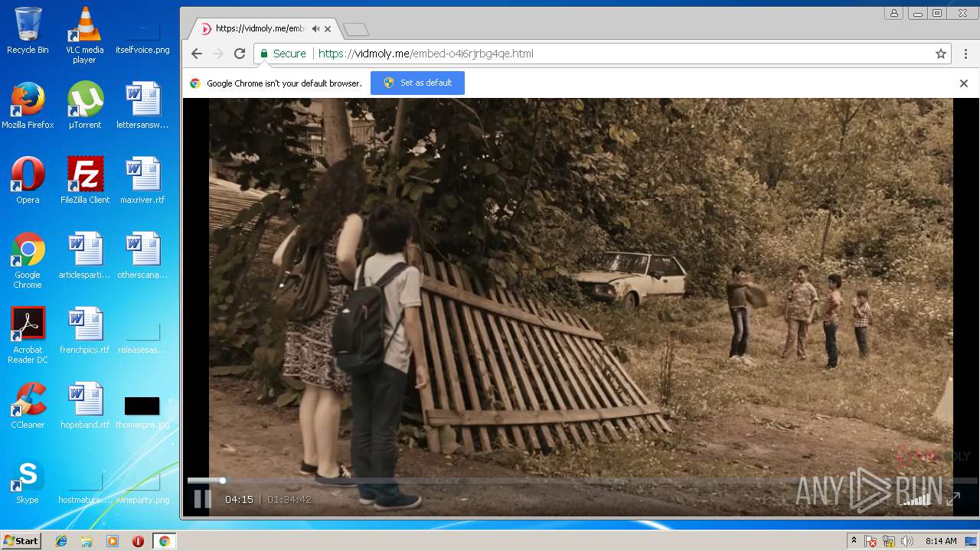Open the otherscana document on the desktop

(142, 256)
